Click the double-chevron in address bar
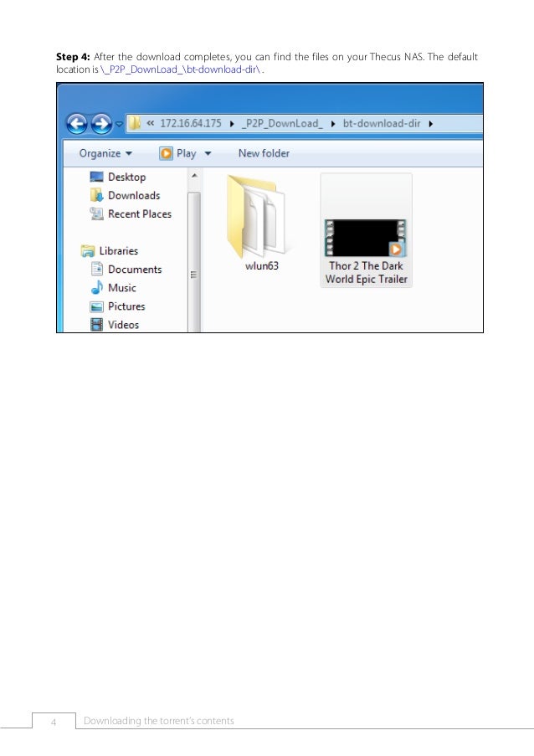The height and width of the screenshot is (756, 534). click(x=151, y=123)
